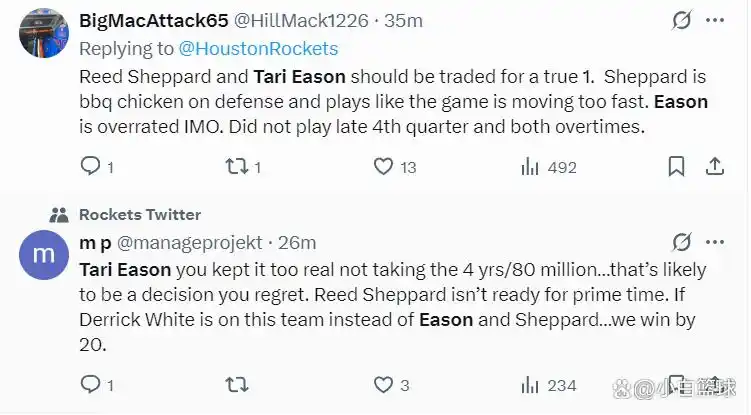This screenshot has height=415, width=751.
Task: View analytics showing 492 views
Action: tap(530, 167)
